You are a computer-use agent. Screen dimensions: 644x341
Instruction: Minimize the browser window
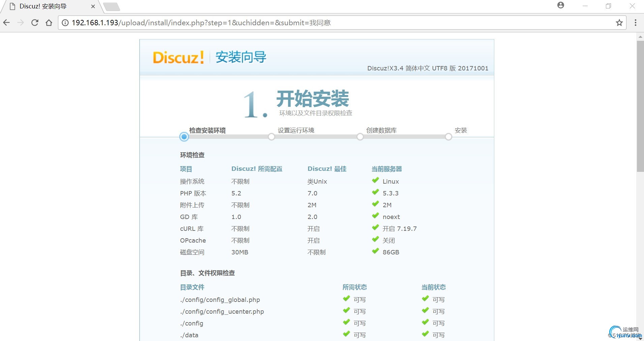coord(585,6)
